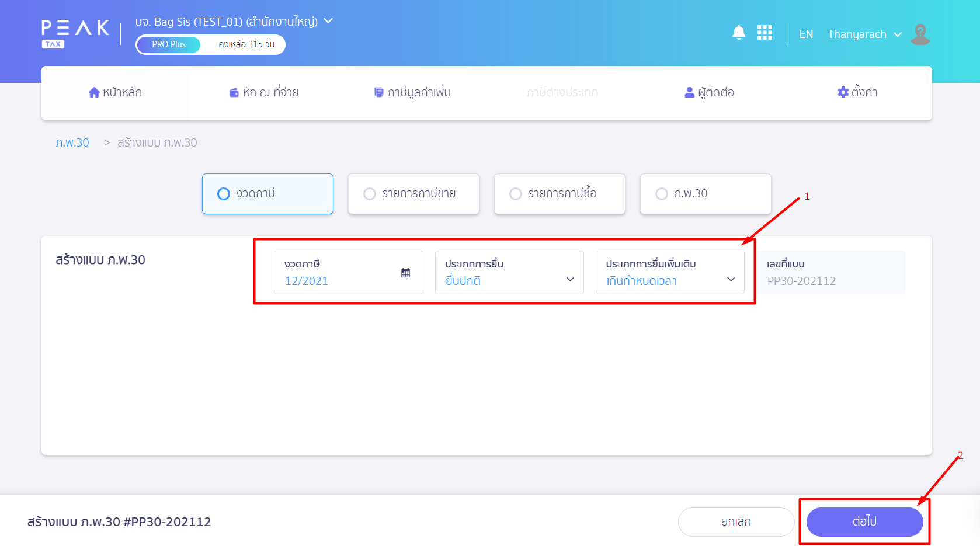This screenshot has width=980, height=546.
Task: Select the ภ.พ.30 step radio option
Action: 662,194
